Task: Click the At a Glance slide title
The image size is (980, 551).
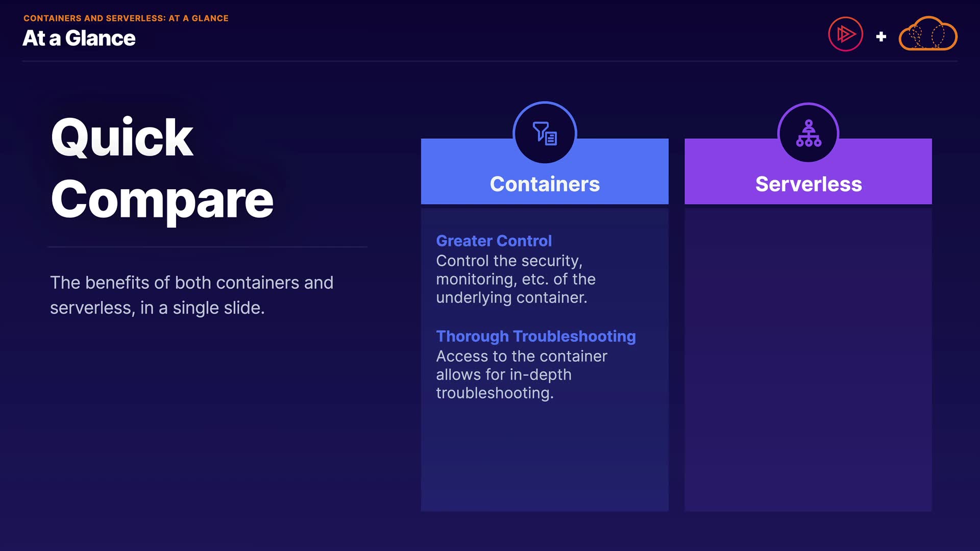Action: coord(79,38)
